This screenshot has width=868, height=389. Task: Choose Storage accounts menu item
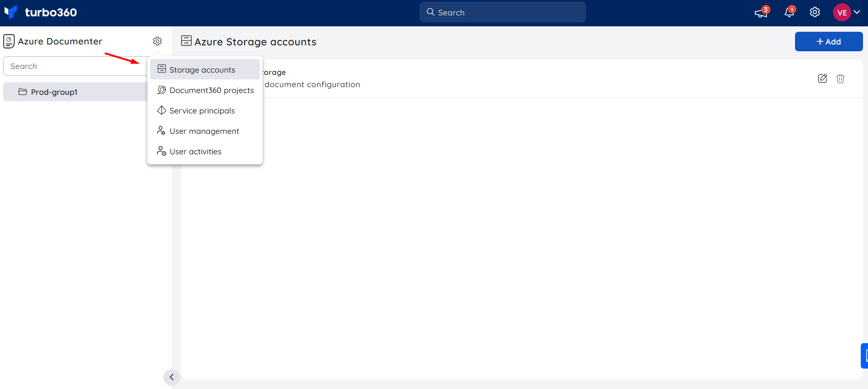(x=205, y=69)
